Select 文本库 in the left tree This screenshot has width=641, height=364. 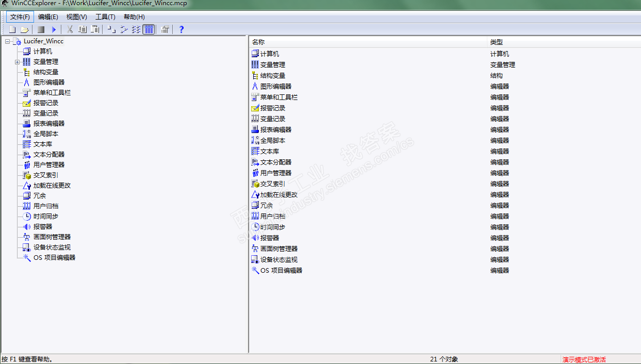[43, 144]
